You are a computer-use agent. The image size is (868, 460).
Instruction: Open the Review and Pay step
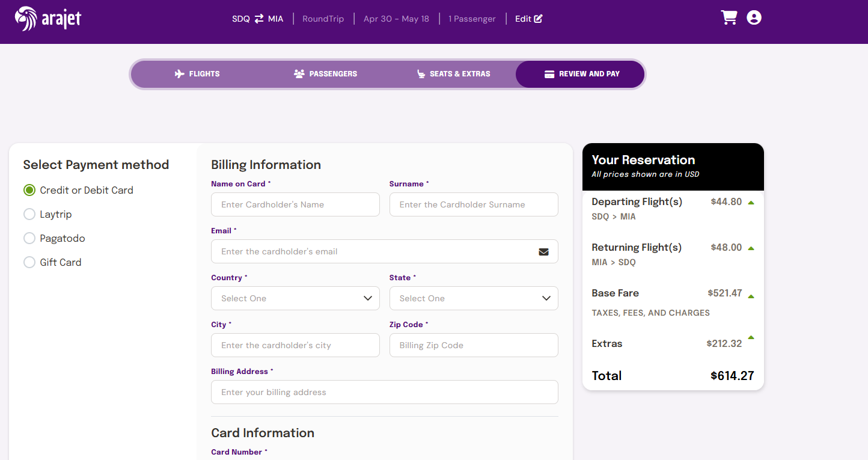[580, 74]
